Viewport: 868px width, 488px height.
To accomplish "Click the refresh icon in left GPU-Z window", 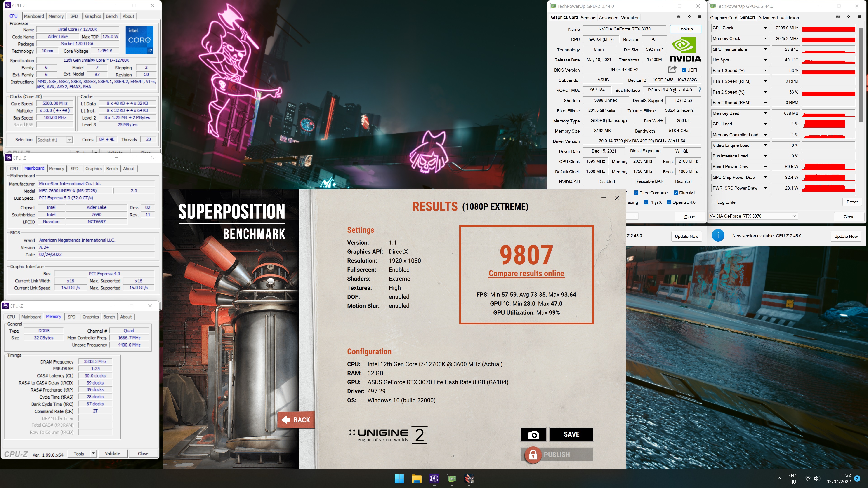I will [x=689, y=16].
